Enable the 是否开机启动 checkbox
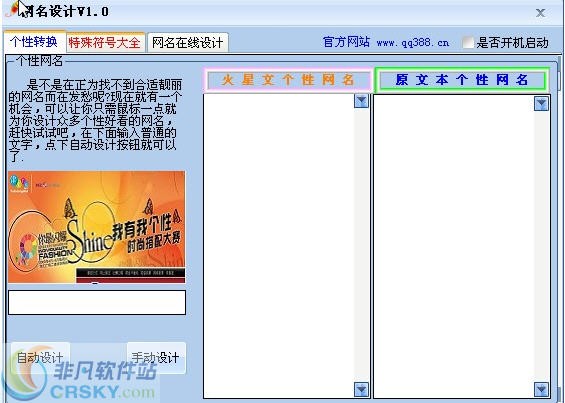 click(468, 43)
